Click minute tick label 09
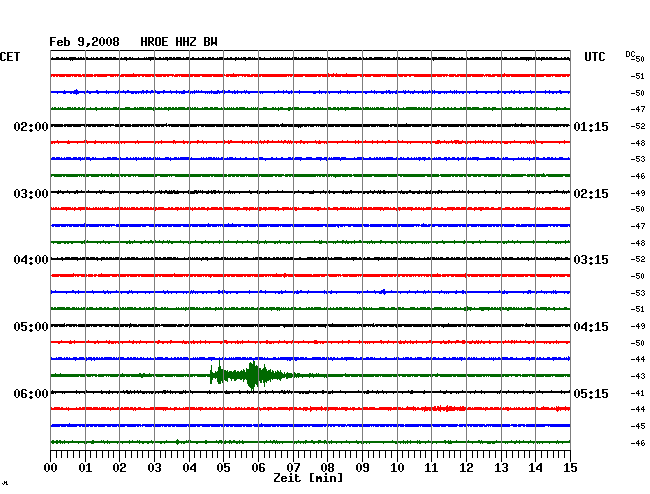Screen dimensions: 650x494 tap(362, 468)
